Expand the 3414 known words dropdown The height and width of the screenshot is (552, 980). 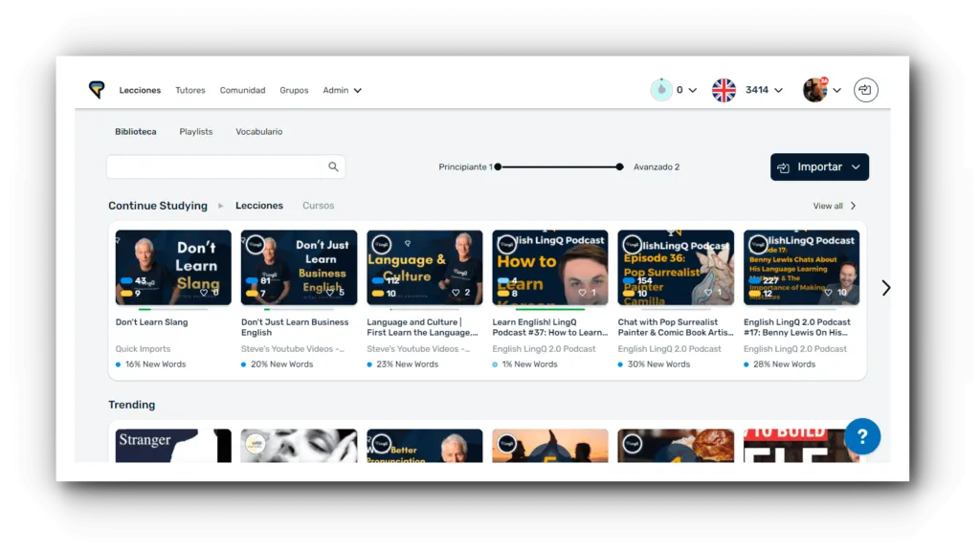coord(764,90)
